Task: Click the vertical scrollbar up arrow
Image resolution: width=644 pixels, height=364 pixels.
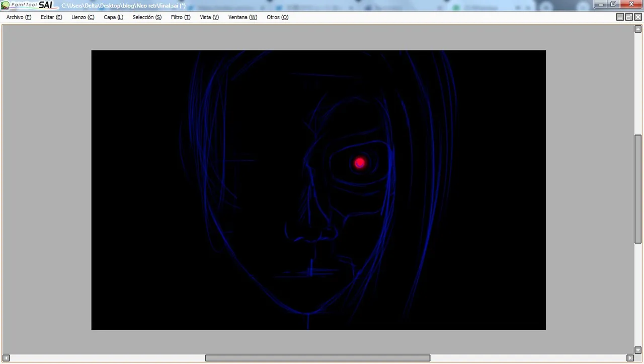Action: pyautogui.click(x=638, y=29)
